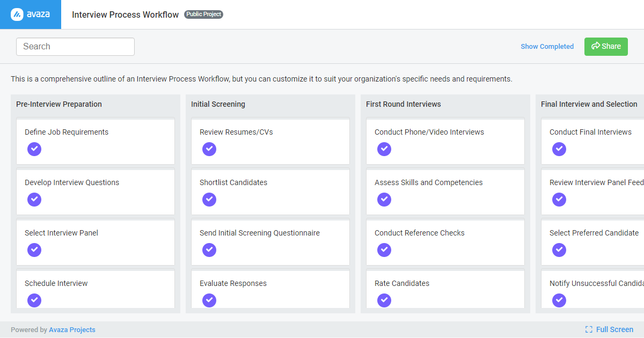Click the Show Completed link
Screen dimensions: 644x338
547,47
